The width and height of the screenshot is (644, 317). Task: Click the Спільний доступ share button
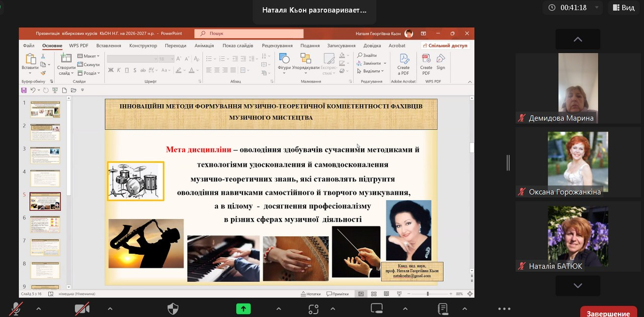(x=445, y=45)
